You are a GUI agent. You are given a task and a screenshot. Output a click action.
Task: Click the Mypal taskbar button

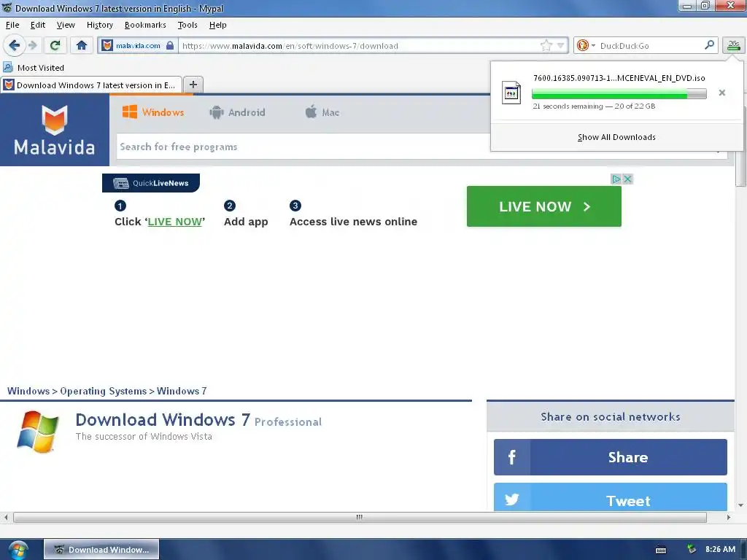coord(101,550)
